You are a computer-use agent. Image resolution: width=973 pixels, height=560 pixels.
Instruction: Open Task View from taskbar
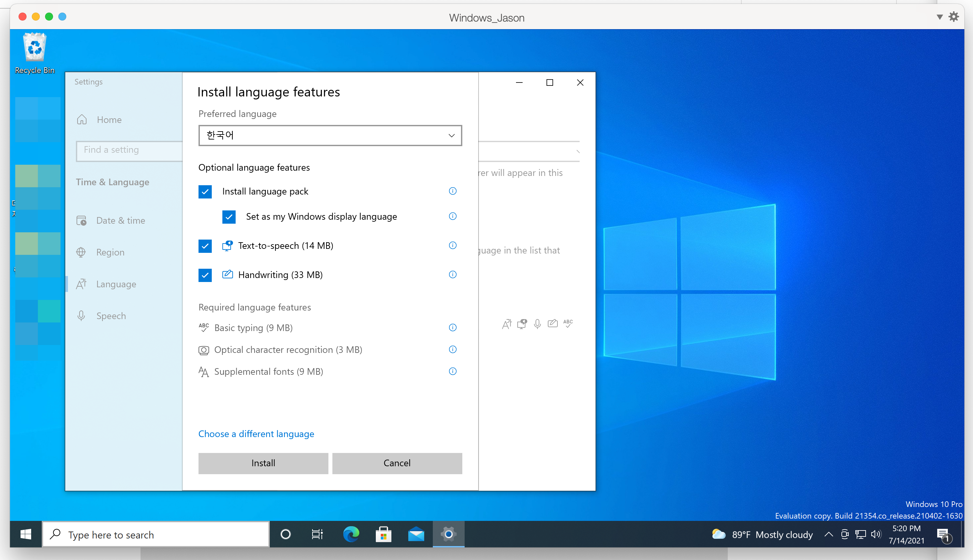tap(317, 534)
